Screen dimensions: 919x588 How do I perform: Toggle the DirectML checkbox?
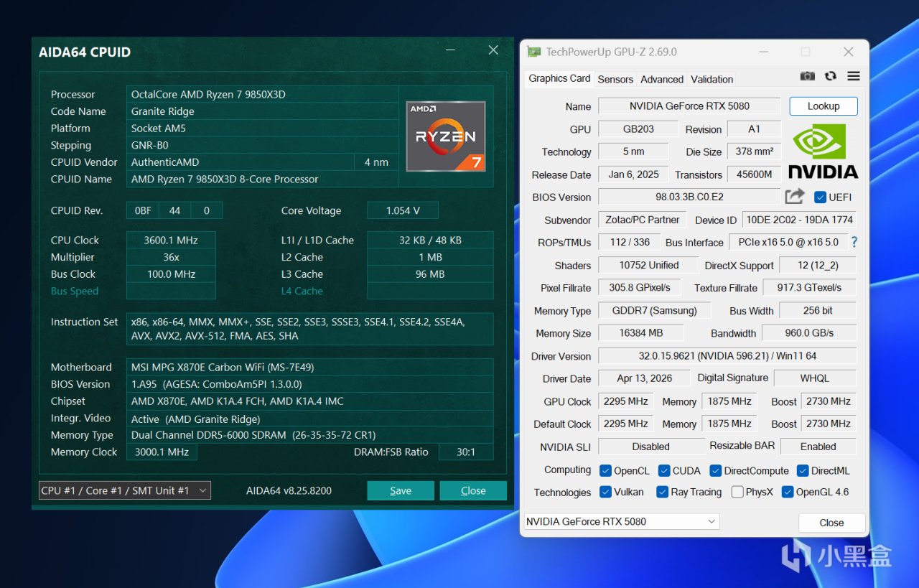click(803, 471)
